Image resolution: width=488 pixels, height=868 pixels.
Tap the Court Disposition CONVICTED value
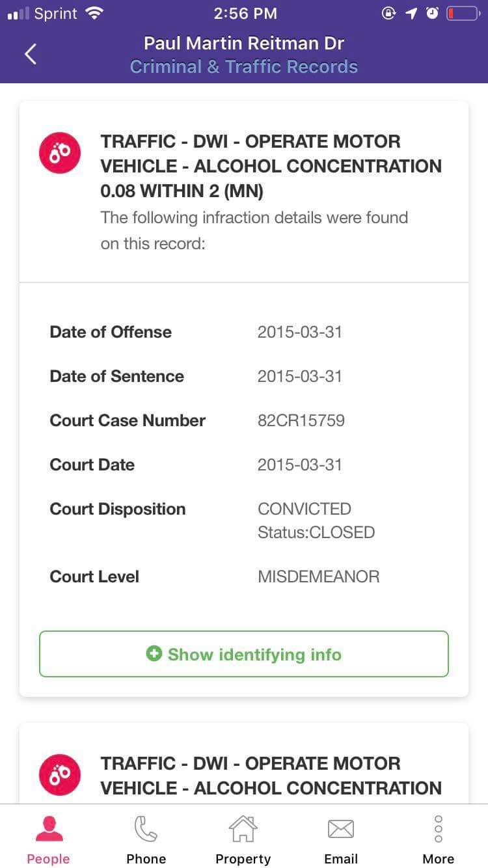[305, 509]
